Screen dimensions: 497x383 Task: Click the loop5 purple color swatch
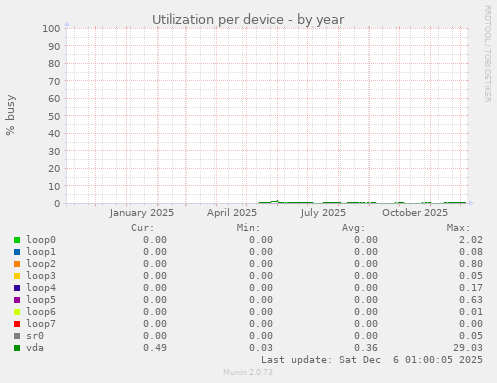click(x=17, y=300)
